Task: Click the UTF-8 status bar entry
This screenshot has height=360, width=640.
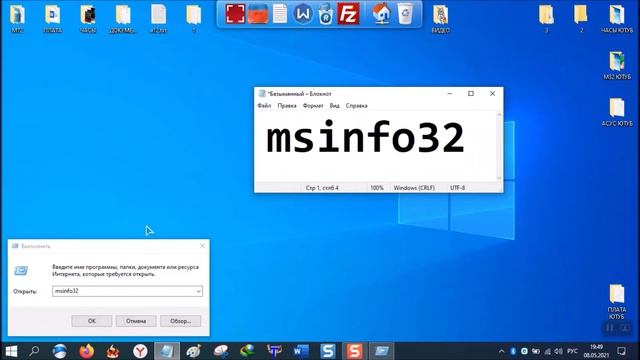Action: 458,188
